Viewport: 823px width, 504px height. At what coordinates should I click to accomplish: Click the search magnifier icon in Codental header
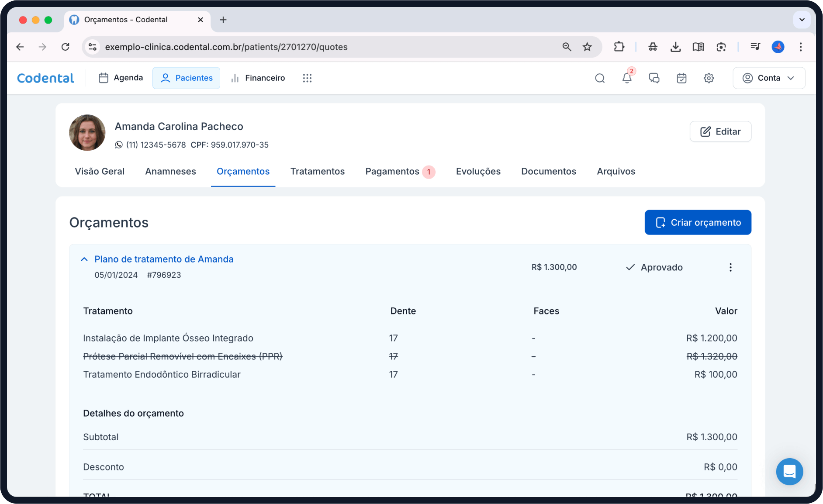point(600,78)
